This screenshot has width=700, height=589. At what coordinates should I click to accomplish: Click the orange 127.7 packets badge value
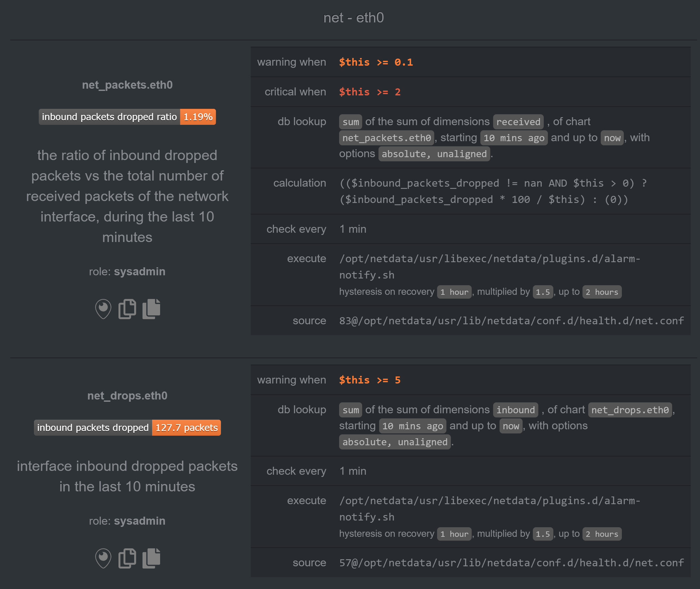(x=186, y=428)
